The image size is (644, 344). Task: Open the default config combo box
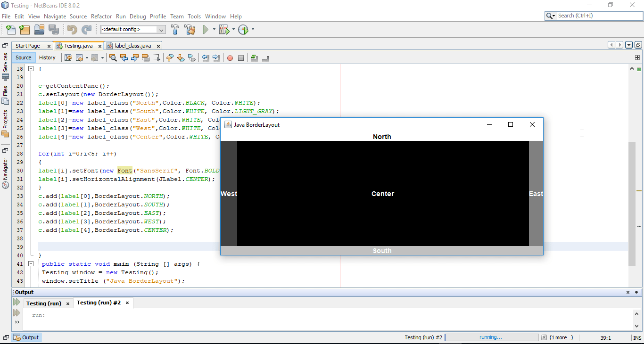(132, 29)
